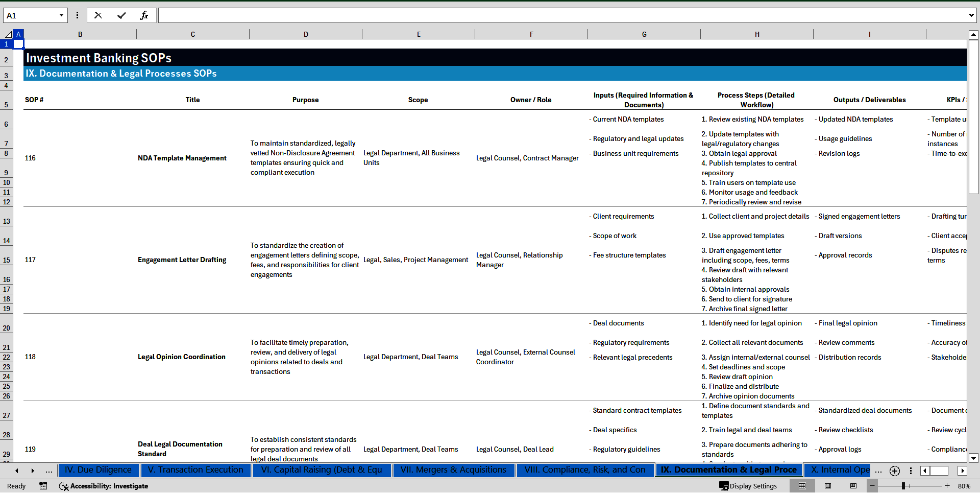Expand the formula bar
The image size is (980, 493).
point(971,15)
